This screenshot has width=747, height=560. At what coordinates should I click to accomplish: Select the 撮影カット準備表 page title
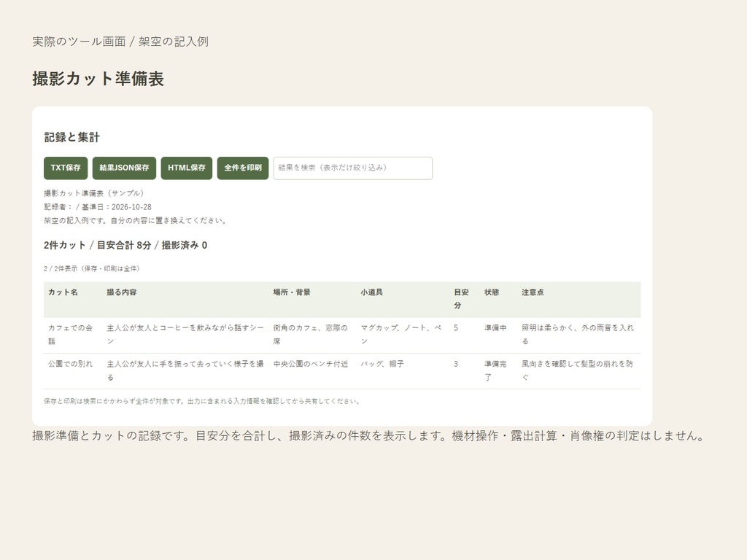tap(98, 79)
